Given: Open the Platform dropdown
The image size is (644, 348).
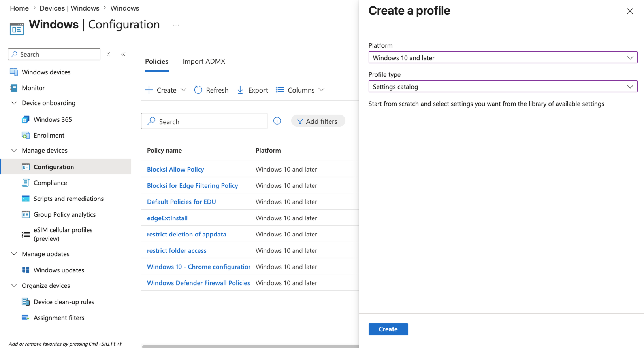Looking at the screenshot, I should tap(503, 58).
